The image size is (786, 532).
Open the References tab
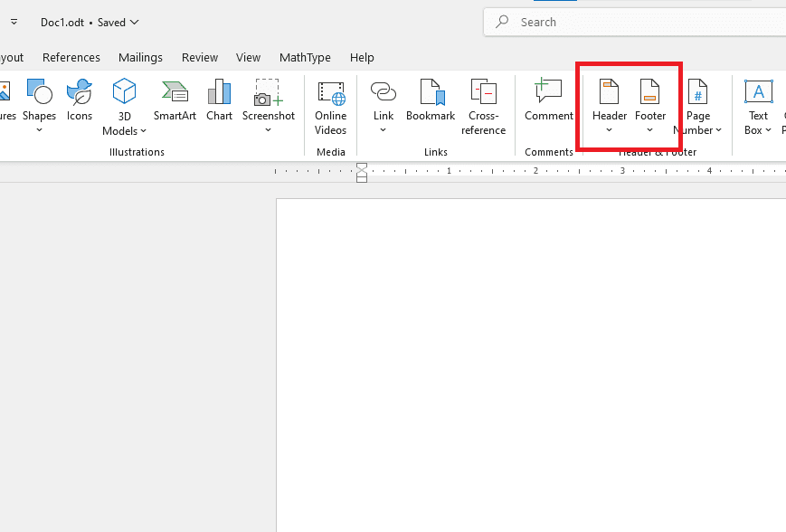pos(71,58)
